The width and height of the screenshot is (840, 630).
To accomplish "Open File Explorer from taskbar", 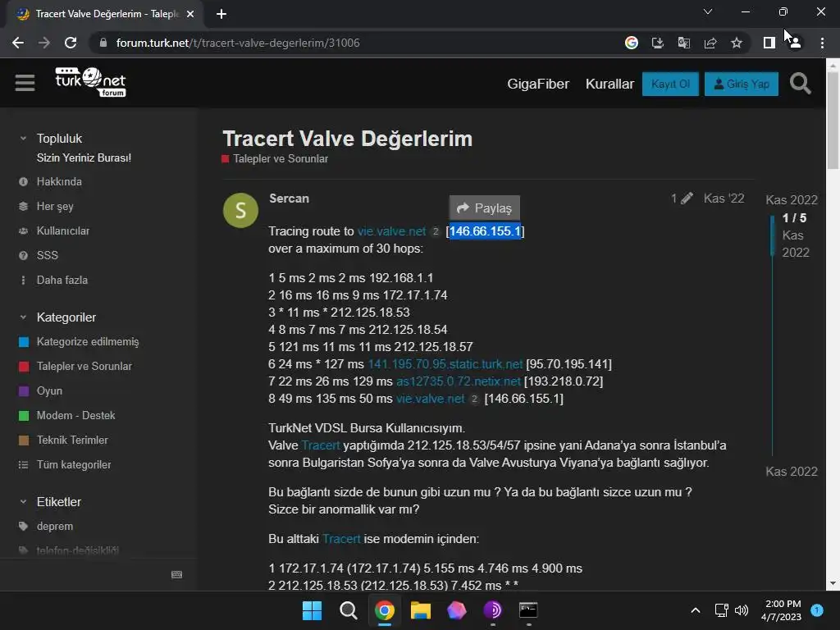I will coord(421,610).
